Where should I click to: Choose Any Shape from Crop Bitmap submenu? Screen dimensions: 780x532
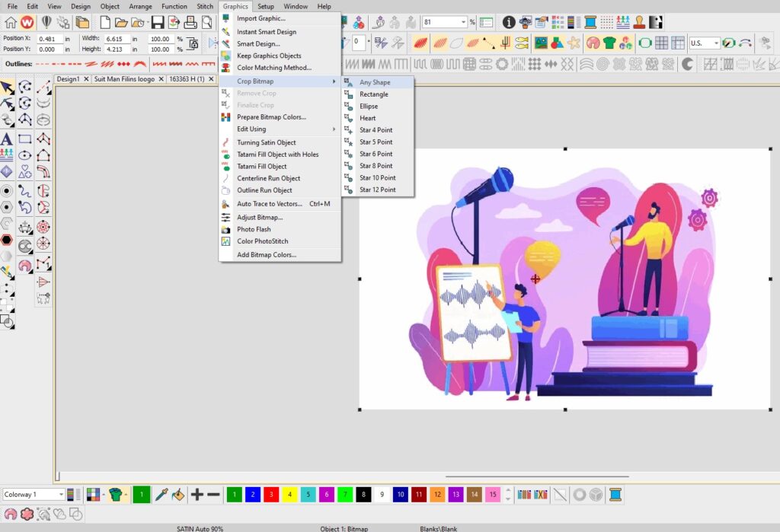[378, 82]
